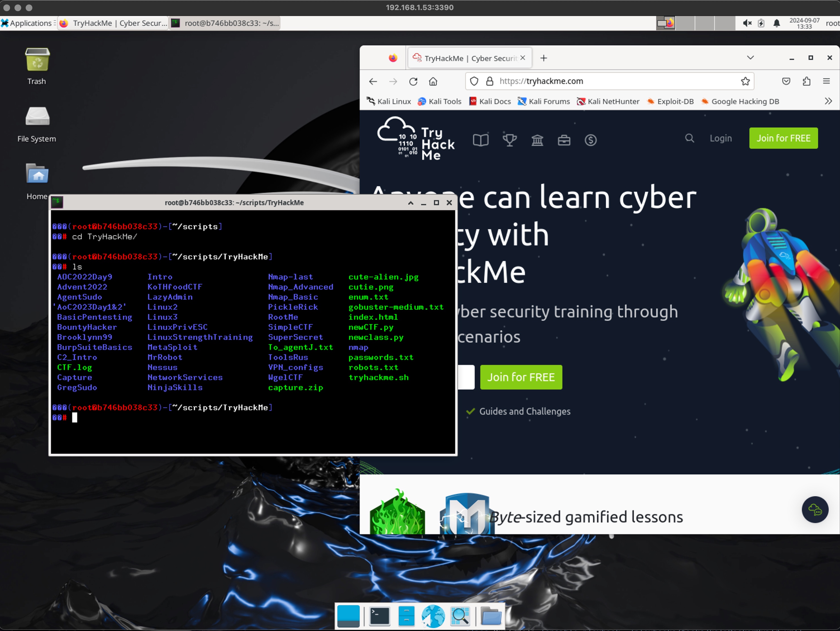Open the root user menu in panel

click(832, 23)
